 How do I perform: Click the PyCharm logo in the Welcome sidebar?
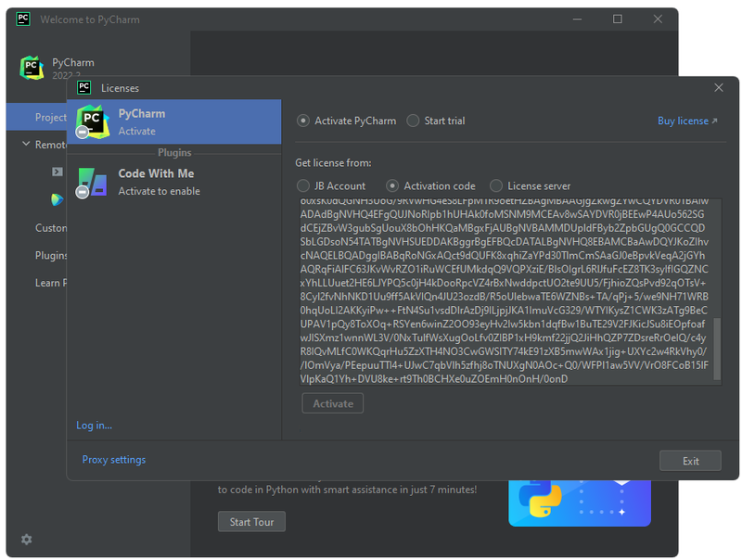32,68
